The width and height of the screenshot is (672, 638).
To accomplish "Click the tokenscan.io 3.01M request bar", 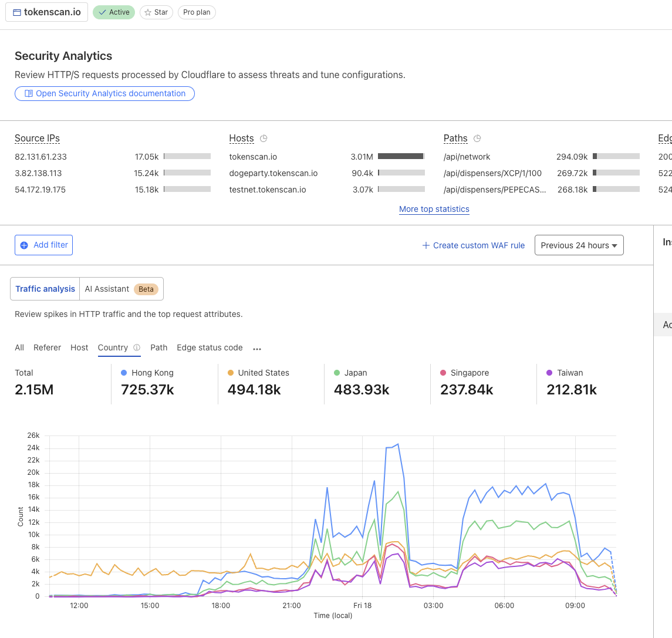I will click(x=401, y=156).
